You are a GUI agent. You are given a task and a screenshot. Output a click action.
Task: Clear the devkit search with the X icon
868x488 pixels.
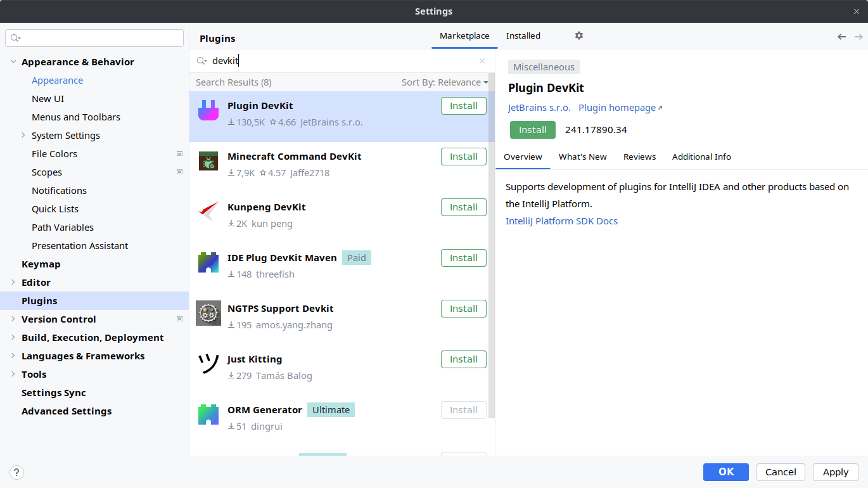coord(482,60)
